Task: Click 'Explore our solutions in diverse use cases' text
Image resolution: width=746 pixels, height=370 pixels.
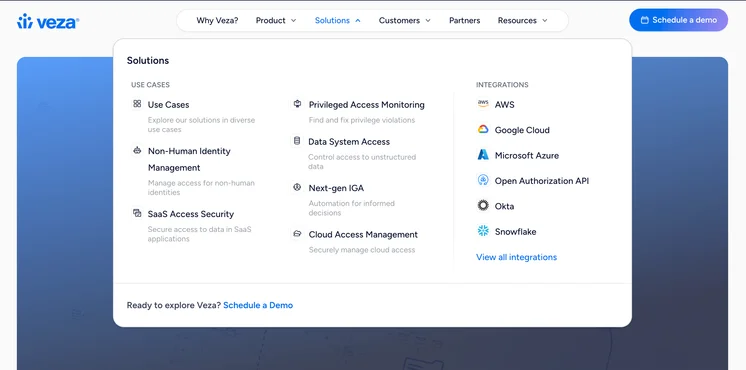Action: (201, 125)
